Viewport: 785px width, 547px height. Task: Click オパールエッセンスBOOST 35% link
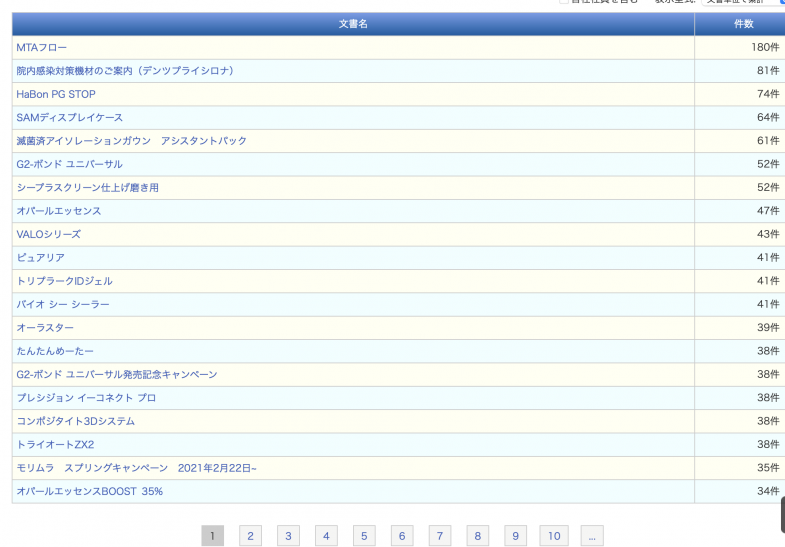[x=90, y=491]
